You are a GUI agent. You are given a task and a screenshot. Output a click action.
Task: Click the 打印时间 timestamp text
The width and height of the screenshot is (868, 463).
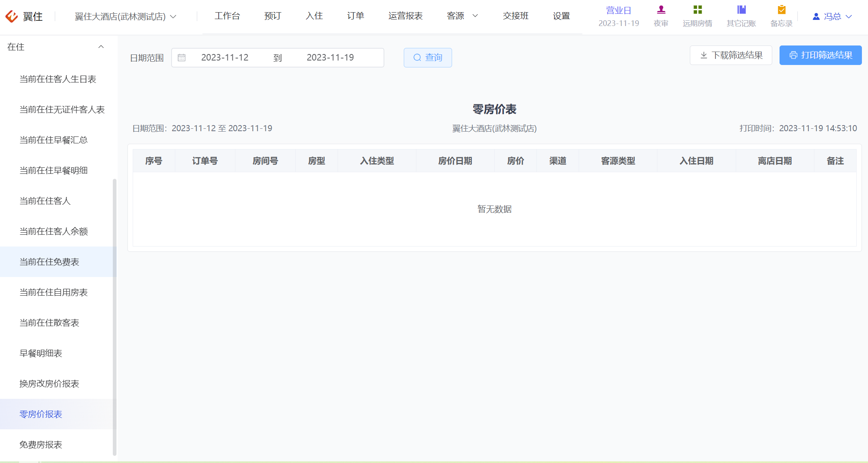tap(798, 128)
